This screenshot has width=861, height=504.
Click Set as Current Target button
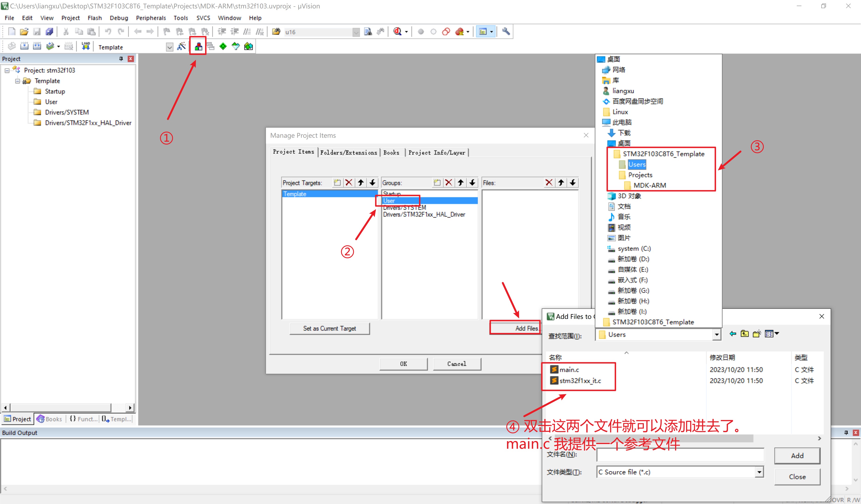tap(329, 328)
